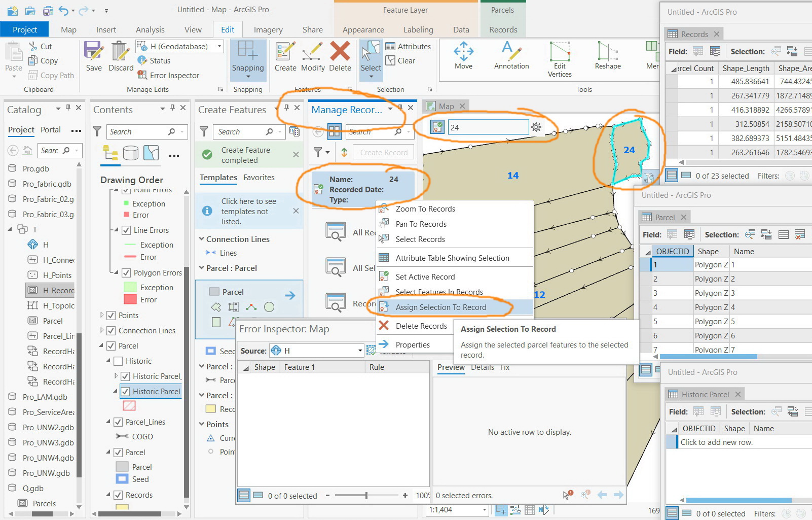Open the Error Inspector Source dropdown
Viewport: 812px width, 520px height.
coord(360,351)
